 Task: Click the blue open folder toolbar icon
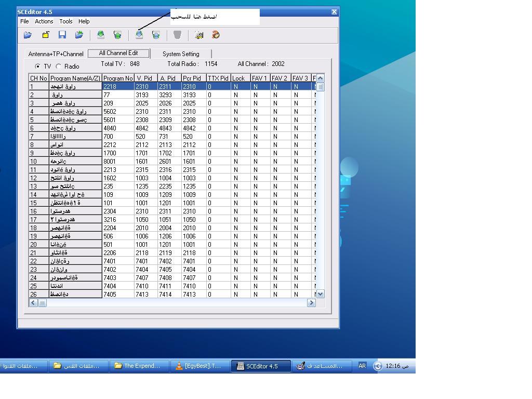28,35
